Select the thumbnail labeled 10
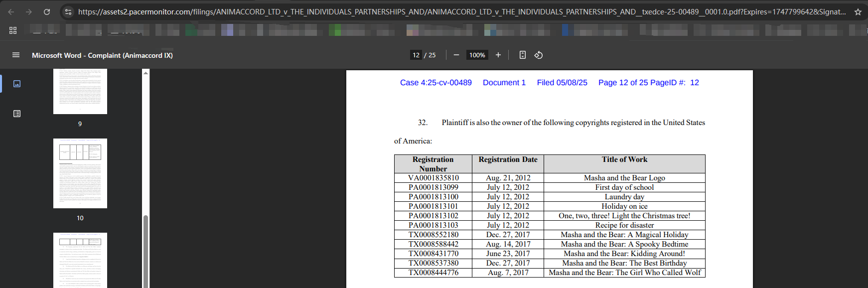Image resolution: width=868 pixels, height=288 pixels. point(80,173)
